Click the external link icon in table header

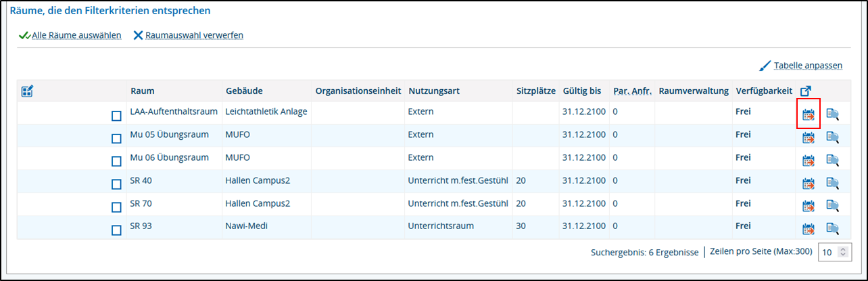805,91
